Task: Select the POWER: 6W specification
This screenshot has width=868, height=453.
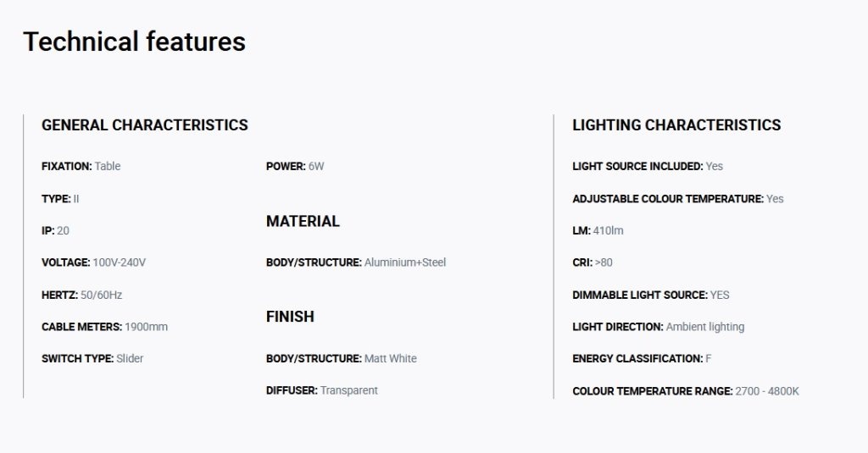Action: [x=295, y=166]
